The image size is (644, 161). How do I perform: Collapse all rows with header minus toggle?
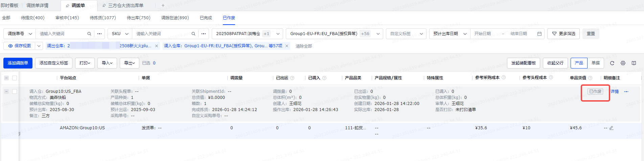6,78
